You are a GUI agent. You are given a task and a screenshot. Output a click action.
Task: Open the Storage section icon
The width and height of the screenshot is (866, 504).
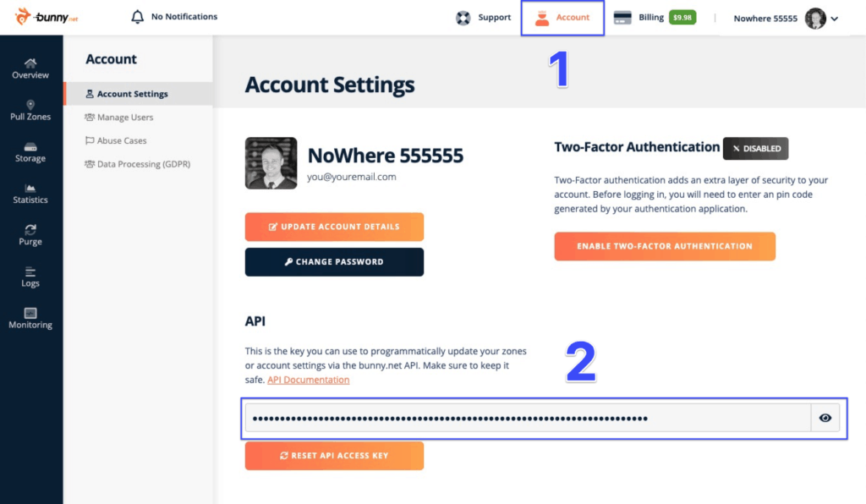click(30, 147)
